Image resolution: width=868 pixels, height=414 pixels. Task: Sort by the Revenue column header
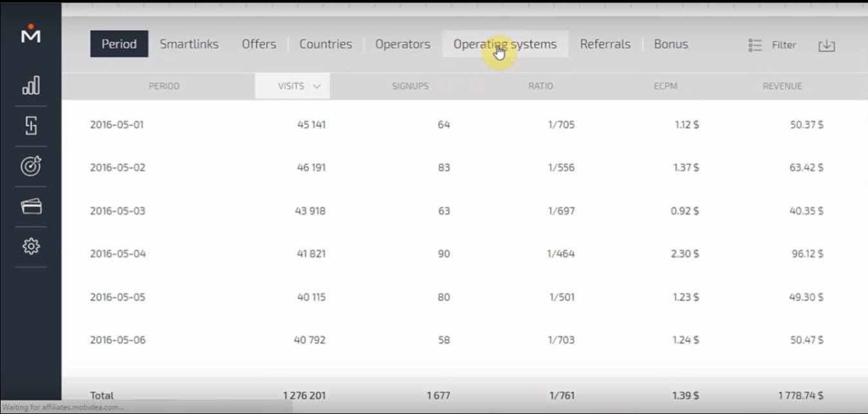782,86
